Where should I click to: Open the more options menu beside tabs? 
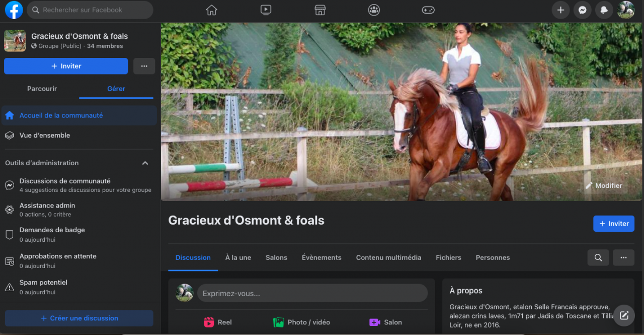[x=623, y=257]
